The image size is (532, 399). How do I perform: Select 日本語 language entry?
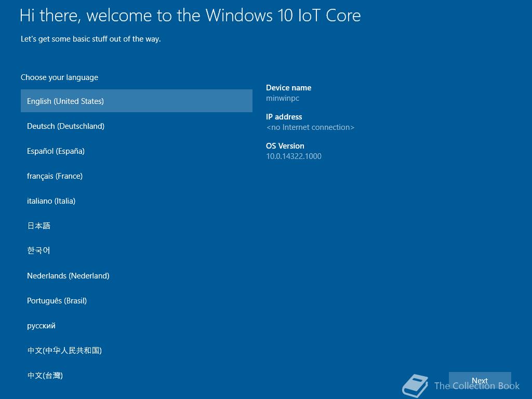[x=137, y=225]
